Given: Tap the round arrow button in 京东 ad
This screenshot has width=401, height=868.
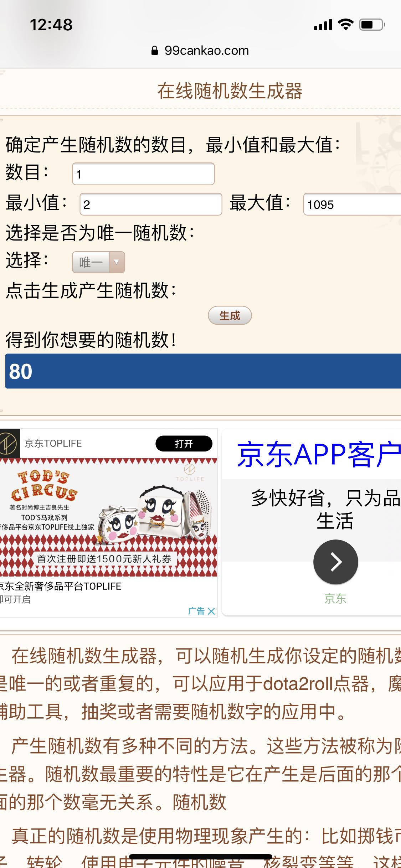Looking at the screenshot, I should (335, 562).
